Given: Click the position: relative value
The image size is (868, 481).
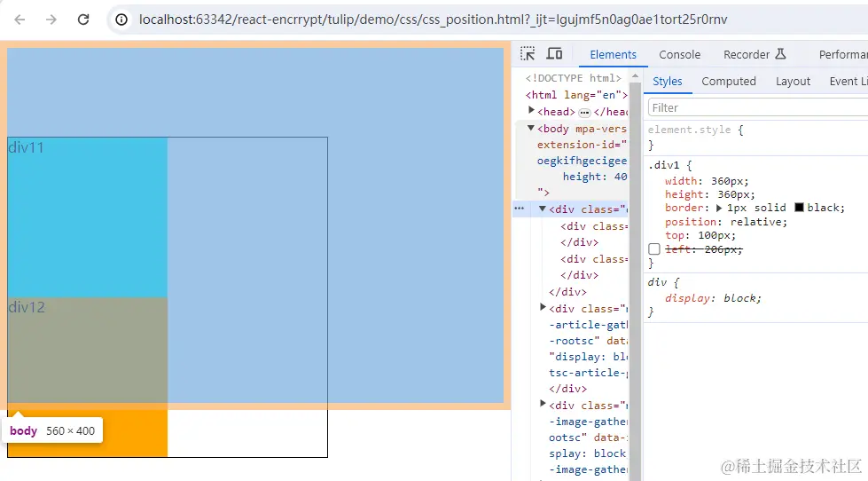Looking at the screenshot, I should [x=758, y=222].
